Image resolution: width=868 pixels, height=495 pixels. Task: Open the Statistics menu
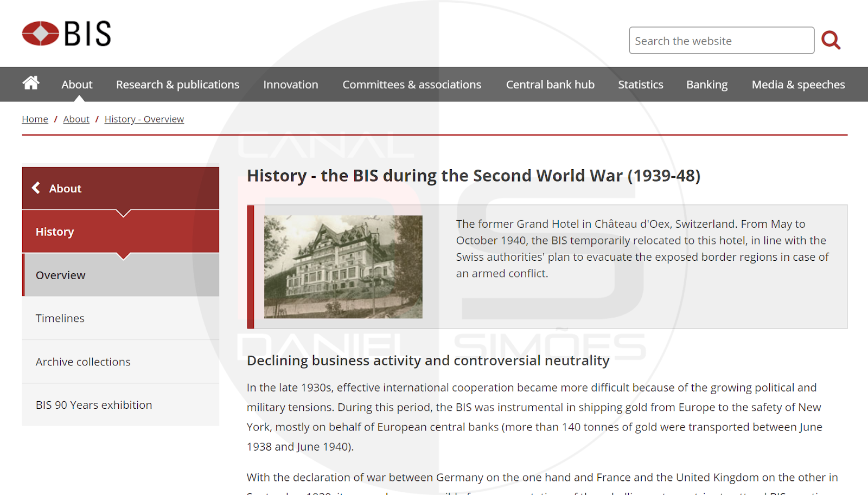point(641,85)
